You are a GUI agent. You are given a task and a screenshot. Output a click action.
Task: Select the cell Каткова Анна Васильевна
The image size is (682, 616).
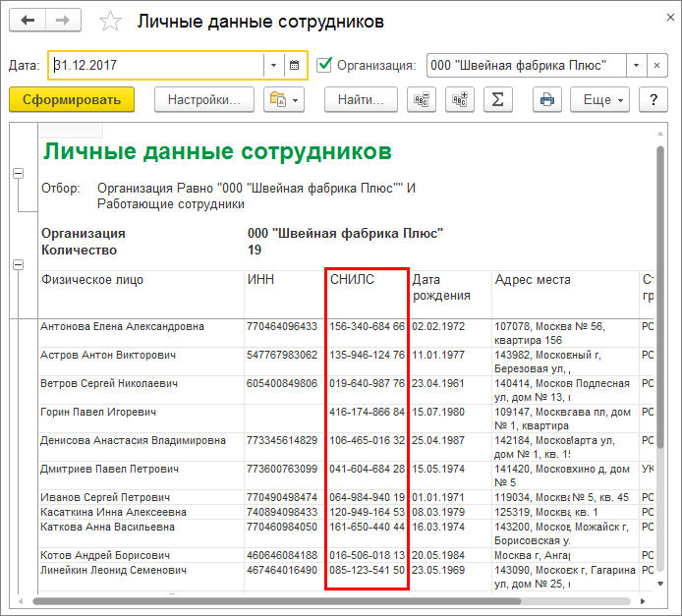(x=141, y=533)
